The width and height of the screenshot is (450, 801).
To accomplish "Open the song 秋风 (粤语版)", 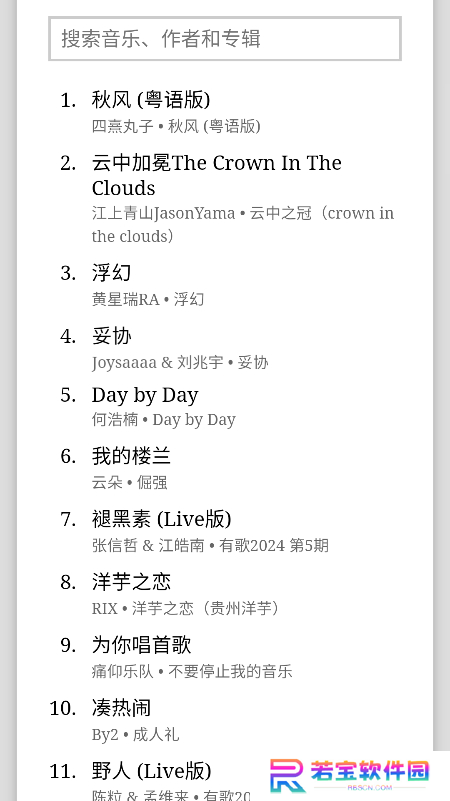I will (151, 100).
